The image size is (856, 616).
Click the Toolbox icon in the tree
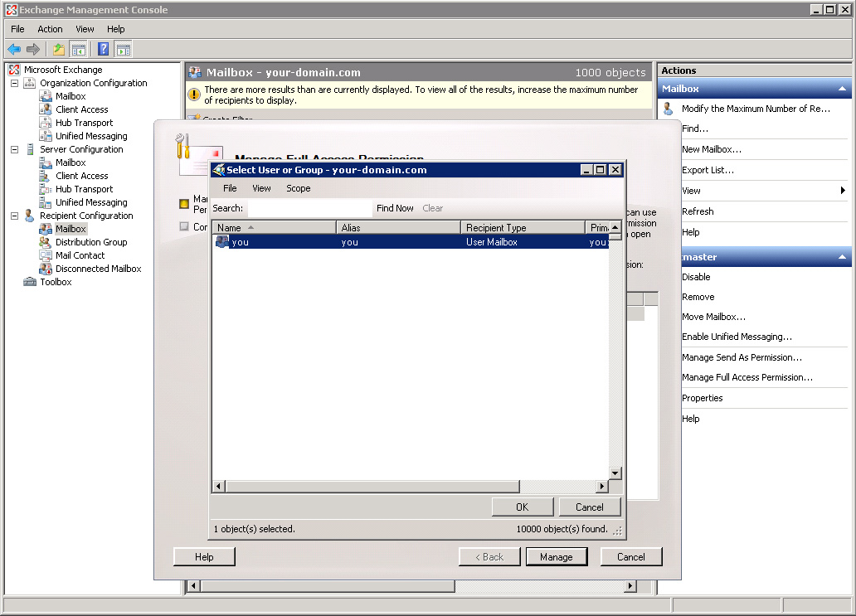[x=30, y=282]
